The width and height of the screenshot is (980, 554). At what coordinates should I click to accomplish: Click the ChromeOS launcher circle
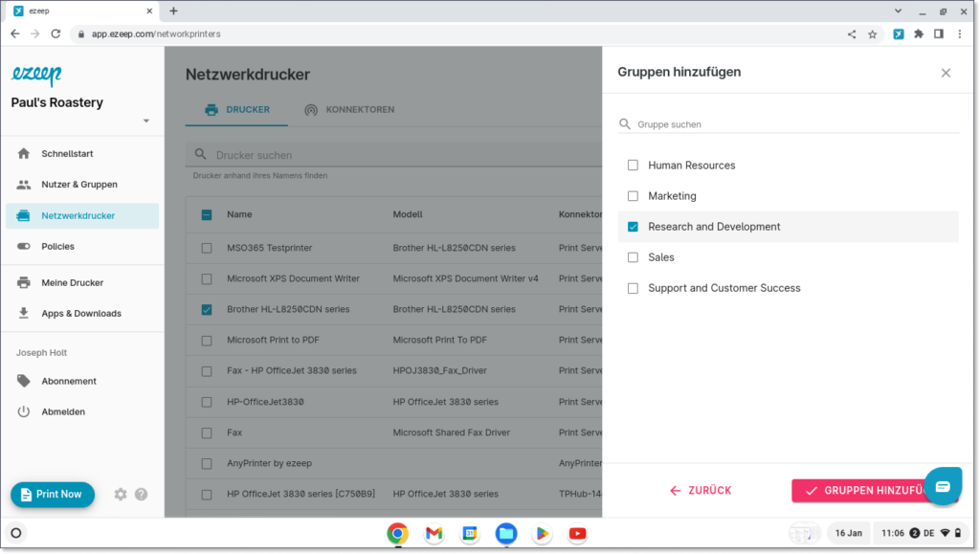tap(16, 533)
